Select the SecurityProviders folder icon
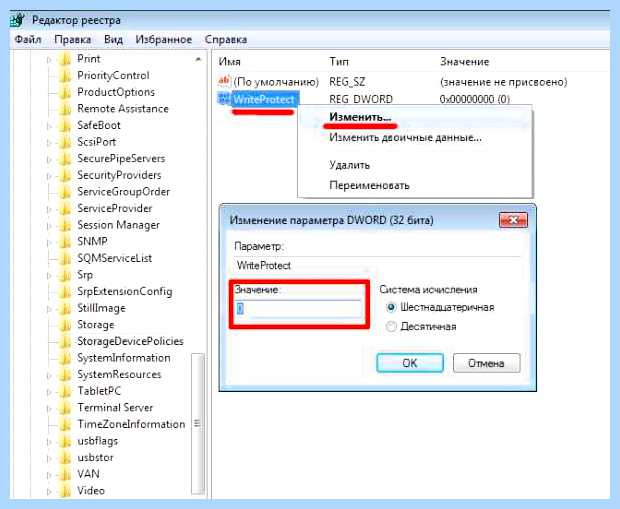 [65, 176]
